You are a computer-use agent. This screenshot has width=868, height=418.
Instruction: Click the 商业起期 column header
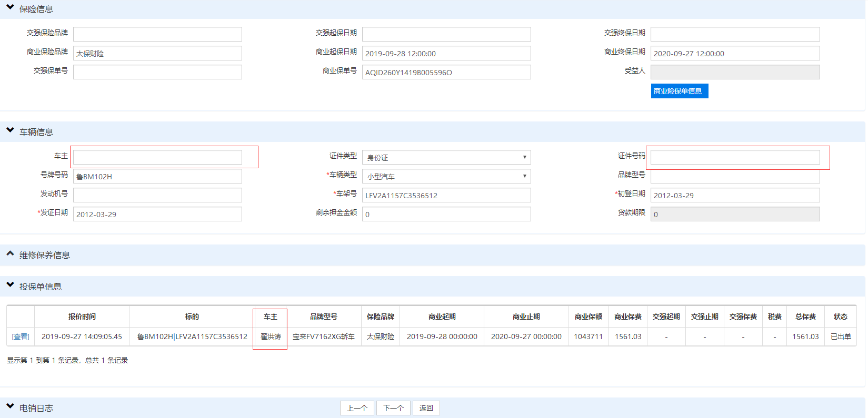[442, 317]
